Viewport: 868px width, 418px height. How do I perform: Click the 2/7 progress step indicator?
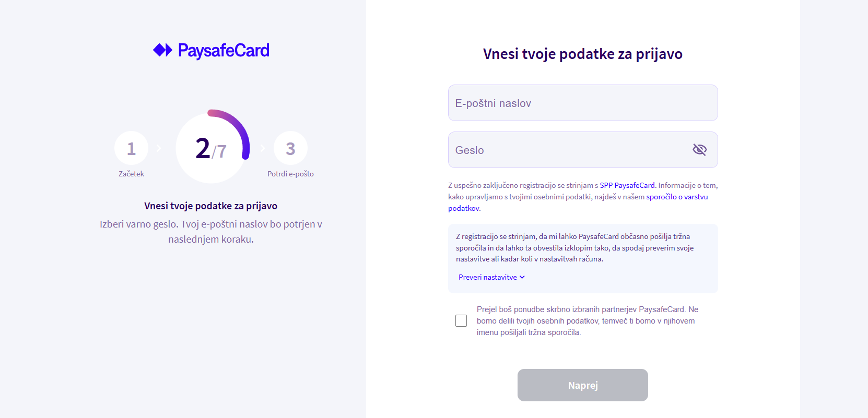[211, 148]
